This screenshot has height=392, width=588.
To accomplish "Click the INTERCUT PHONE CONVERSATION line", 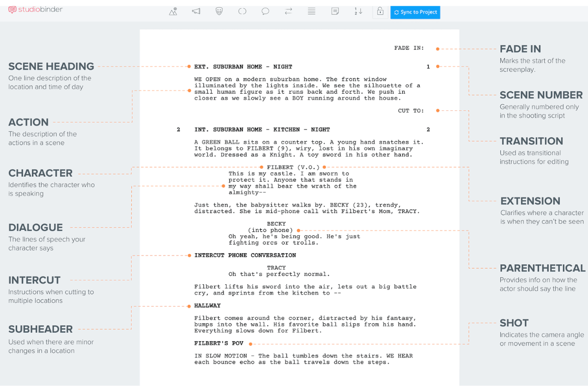I will (245, 255).
